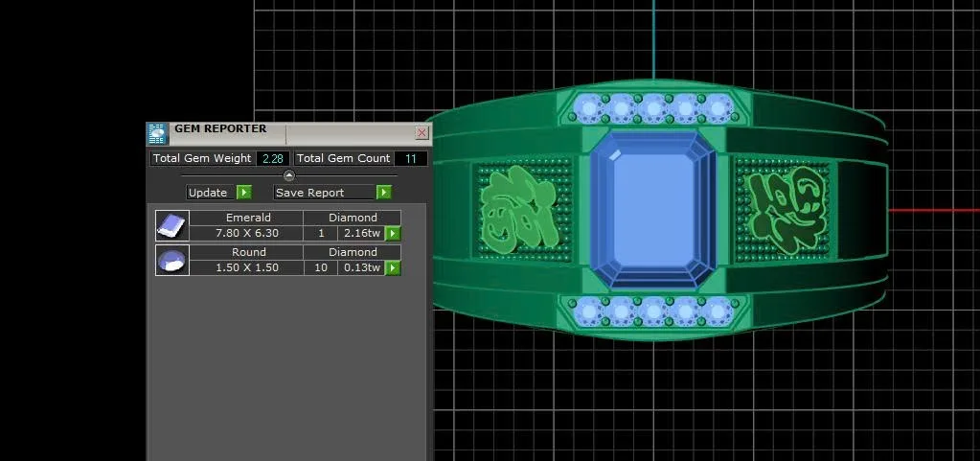This screenshot has height=461, width=980.
Task: Click green arrow in Round gem row
Action: point(393,267)
